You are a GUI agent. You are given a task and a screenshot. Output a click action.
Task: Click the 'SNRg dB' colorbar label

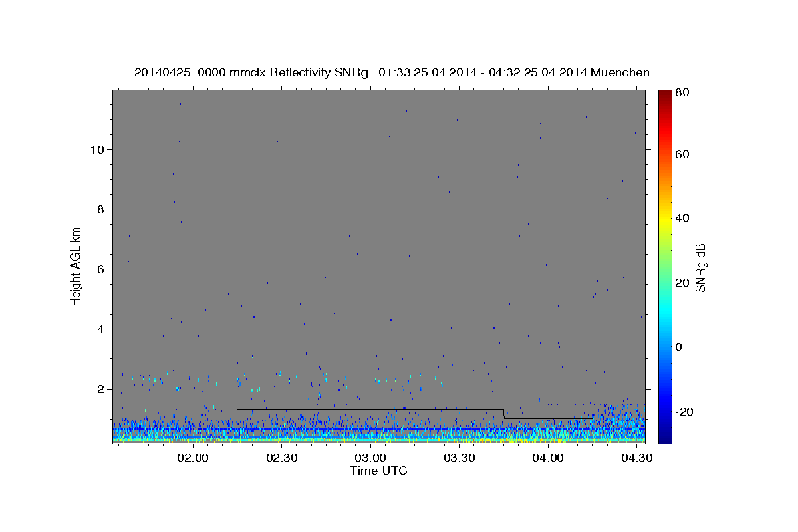700,267
